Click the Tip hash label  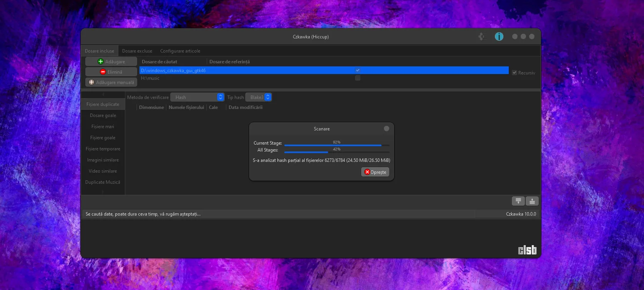pos(236,97)
